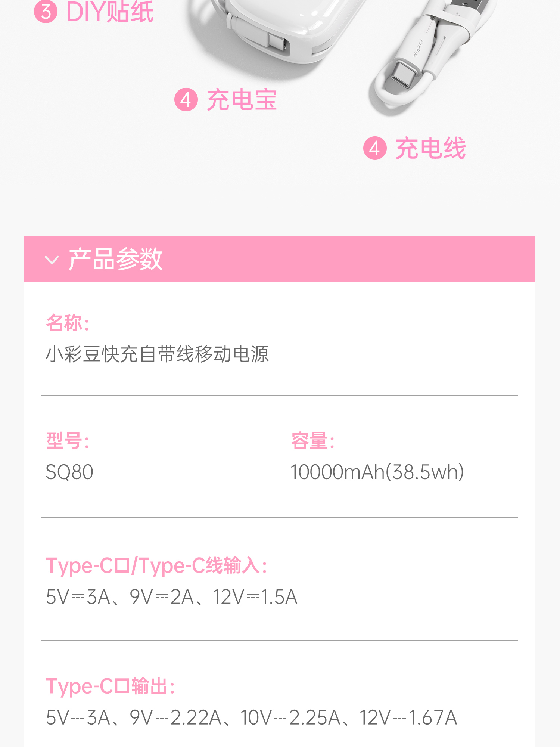The height and width of the screenshot is (747, 560).
Task: Click the pink number 3 badge
Action: tap(46, 11)
